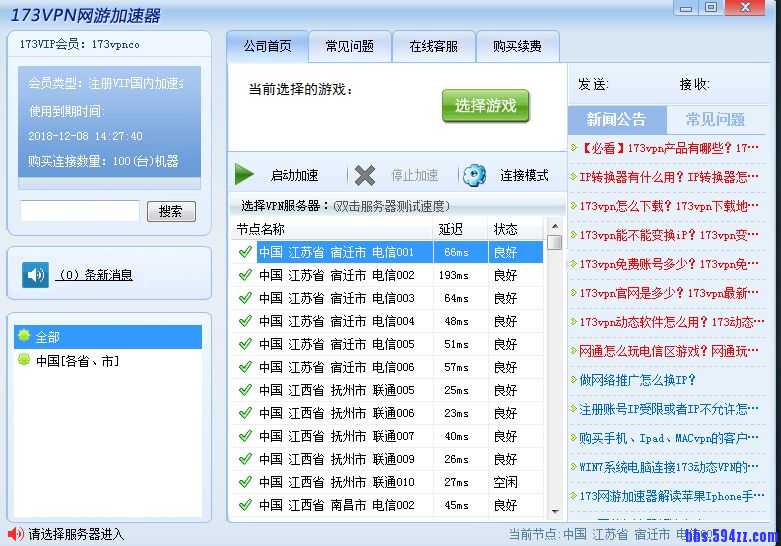781x546 pixels.
Task: Select server name 江西省 抚州市 联通007
Action: (337, 436)
